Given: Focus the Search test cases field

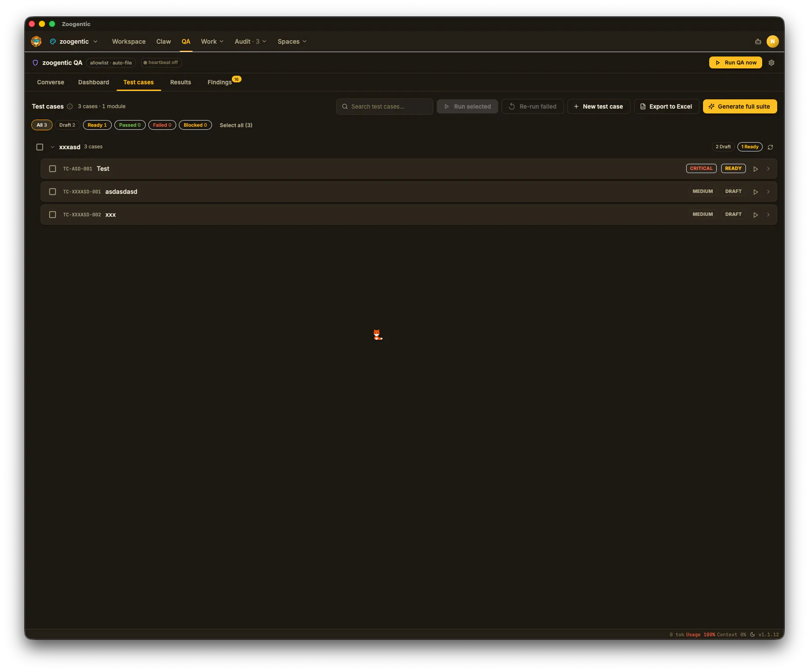Looking at the screenshot, I should [384, 106].
